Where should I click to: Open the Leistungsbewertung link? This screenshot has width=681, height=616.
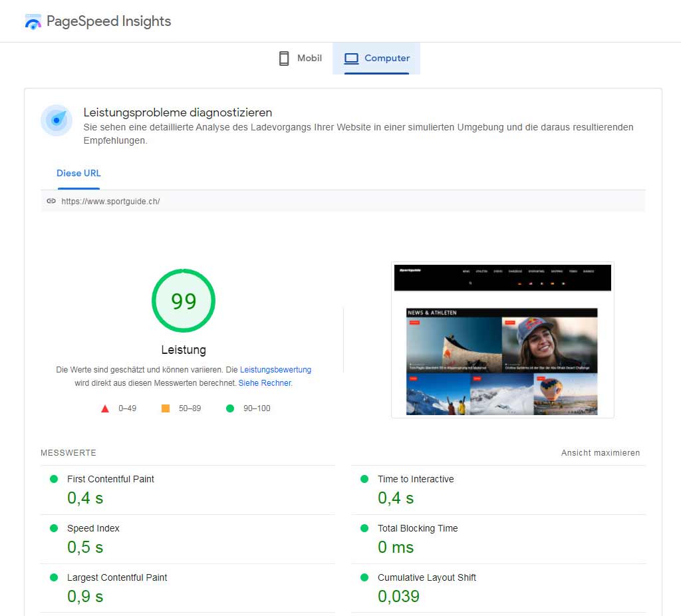pyautogui.click(x=275, y=370)
